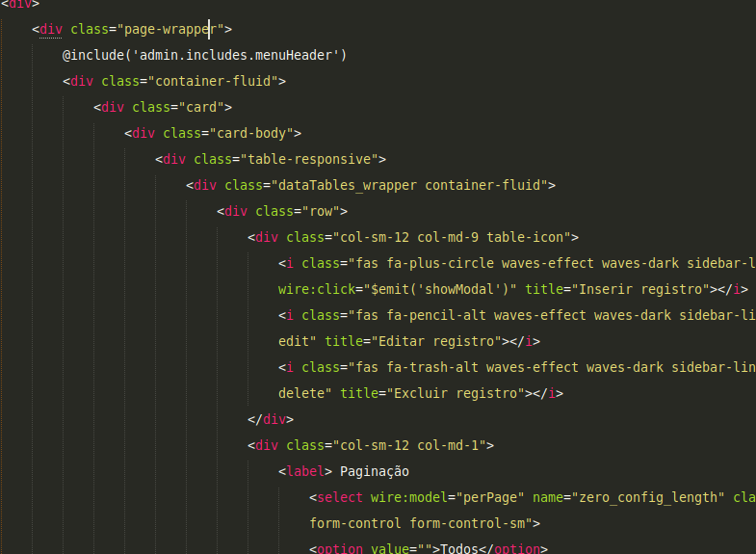Click the wire:click="$emit('showModal')" attribute
The image size is (756, 554).
398,289
